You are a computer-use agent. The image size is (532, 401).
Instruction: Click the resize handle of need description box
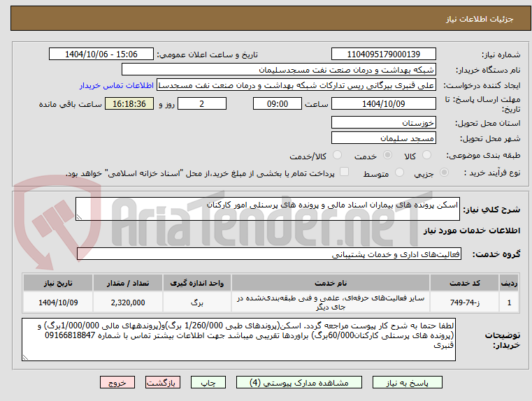coord(79,217)
